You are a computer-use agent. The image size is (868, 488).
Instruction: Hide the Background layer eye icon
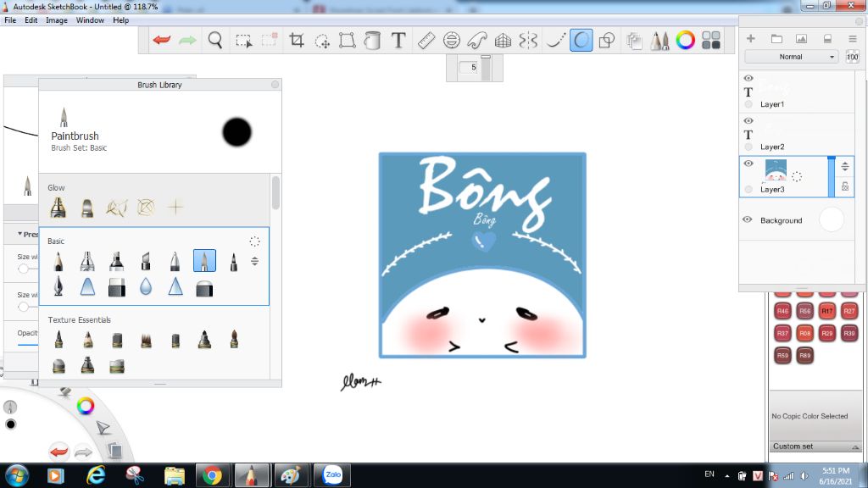pos(748,219)
